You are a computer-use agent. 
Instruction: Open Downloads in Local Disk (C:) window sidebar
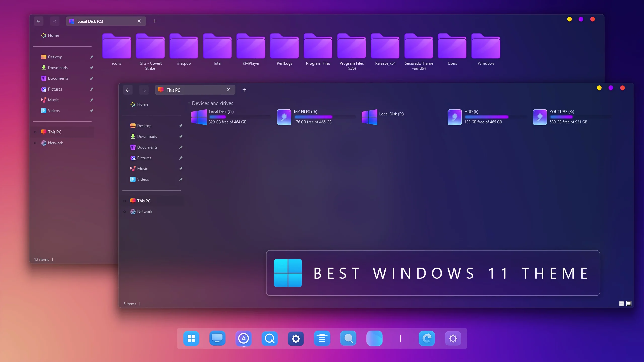point(54,68)
